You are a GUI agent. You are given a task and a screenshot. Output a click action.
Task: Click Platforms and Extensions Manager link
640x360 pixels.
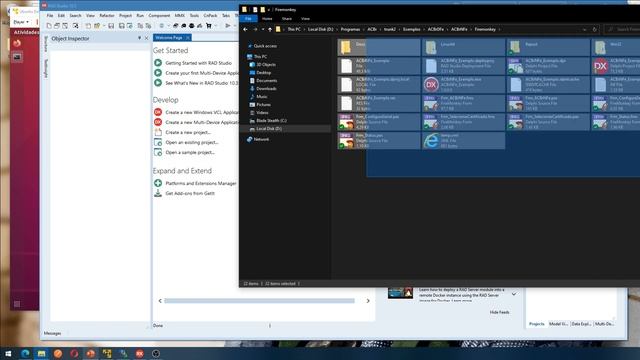click(201, 183)
